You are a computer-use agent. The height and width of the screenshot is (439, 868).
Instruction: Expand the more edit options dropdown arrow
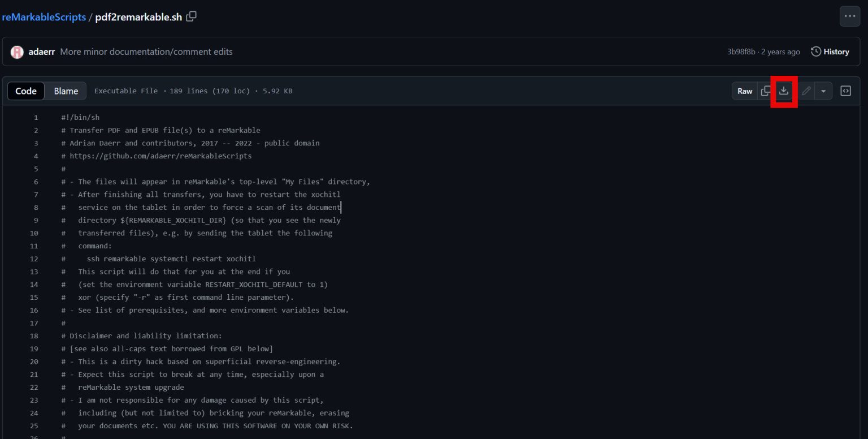pos(823,91)
